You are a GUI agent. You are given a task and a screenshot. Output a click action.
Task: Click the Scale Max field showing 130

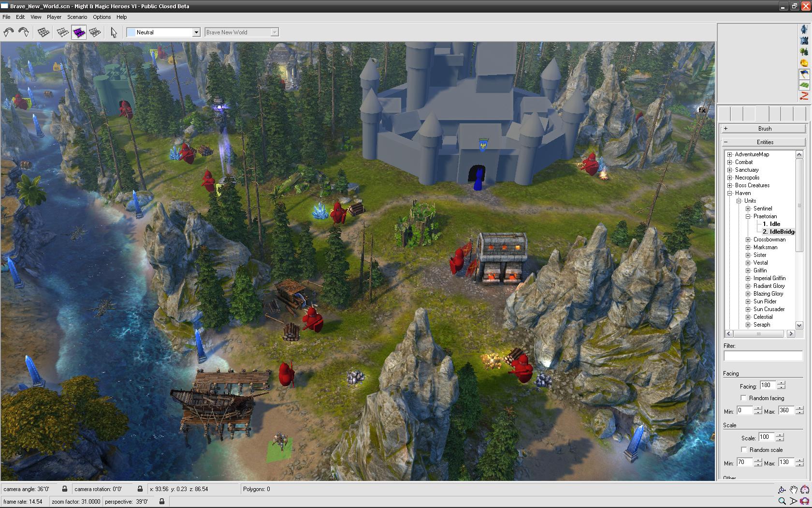click(x=786, y=462)
